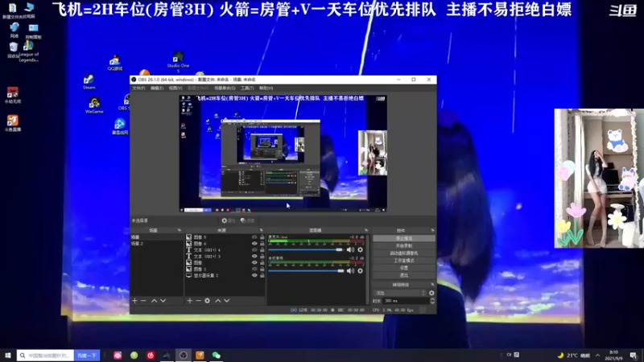
Task: Adjust transition duration stepper arrows
Action: [x=432, y=301]
